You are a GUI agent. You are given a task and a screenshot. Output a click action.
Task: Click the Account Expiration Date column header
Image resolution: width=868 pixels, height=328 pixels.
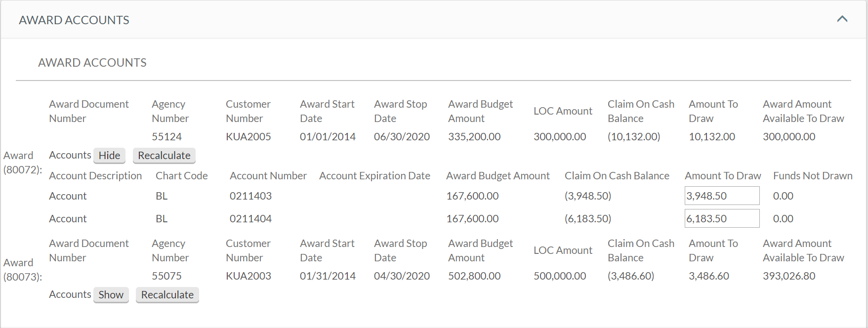tap(374, 176)
